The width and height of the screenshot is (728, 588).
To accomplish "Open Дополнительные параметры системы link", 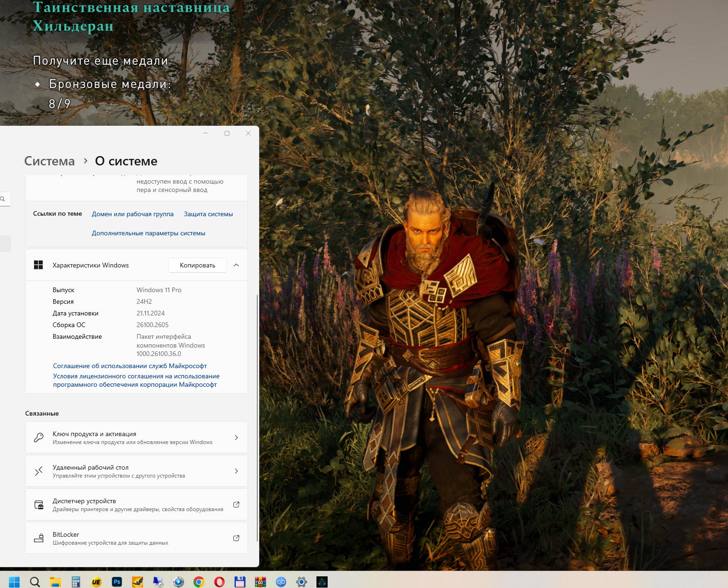I will click(x=149, y=233).
